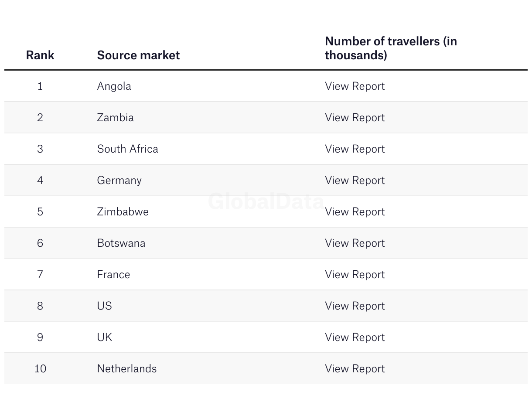This screenshot has height=402, width=532.
Task: Click View Report for Zimbabwe
Action: (355, 212)
